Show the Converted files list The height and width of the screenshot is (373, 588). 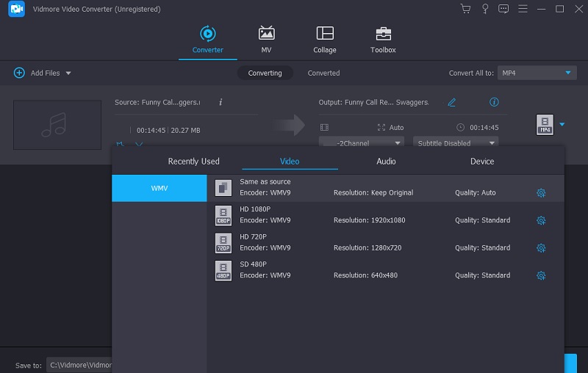(x=323, y=73)
